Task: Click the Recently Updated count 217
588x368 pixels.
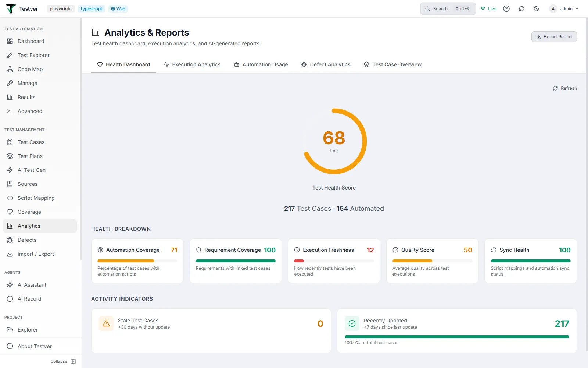Action: point(562,324)
